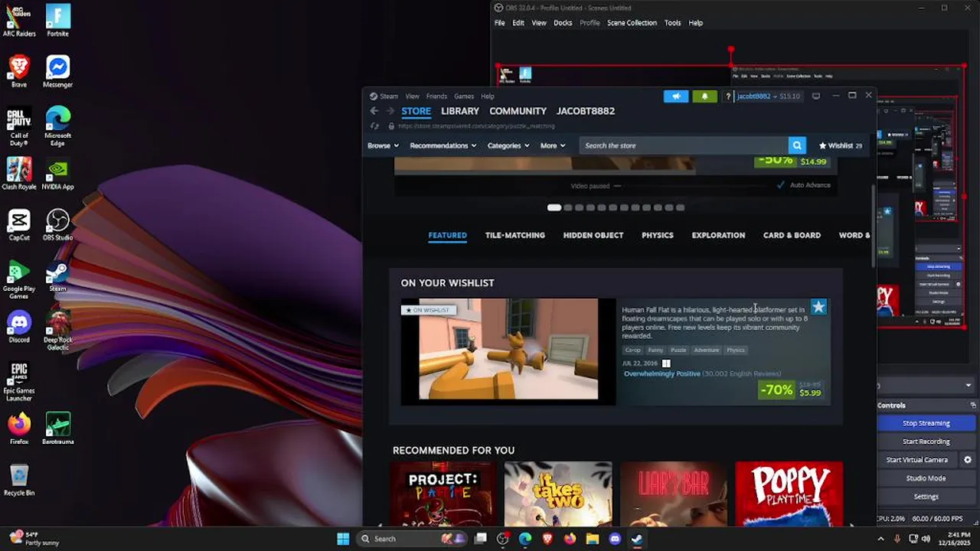Open Clash Royale desktop icon

[19, 174]
